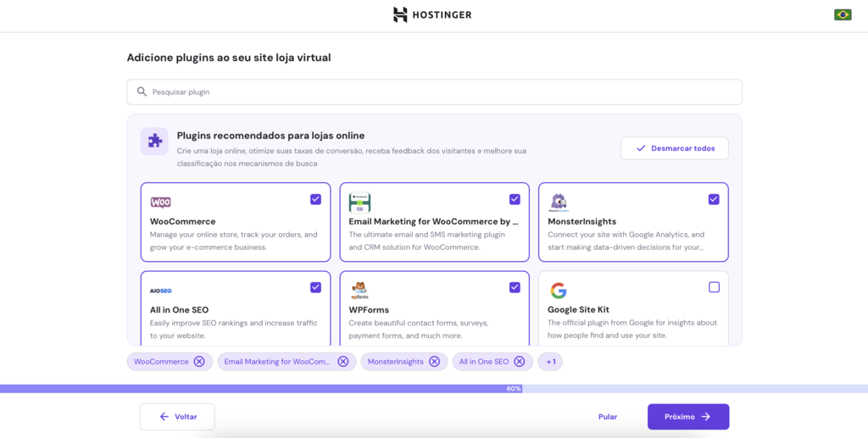Click the search magnifier icon

click(142, 91)
